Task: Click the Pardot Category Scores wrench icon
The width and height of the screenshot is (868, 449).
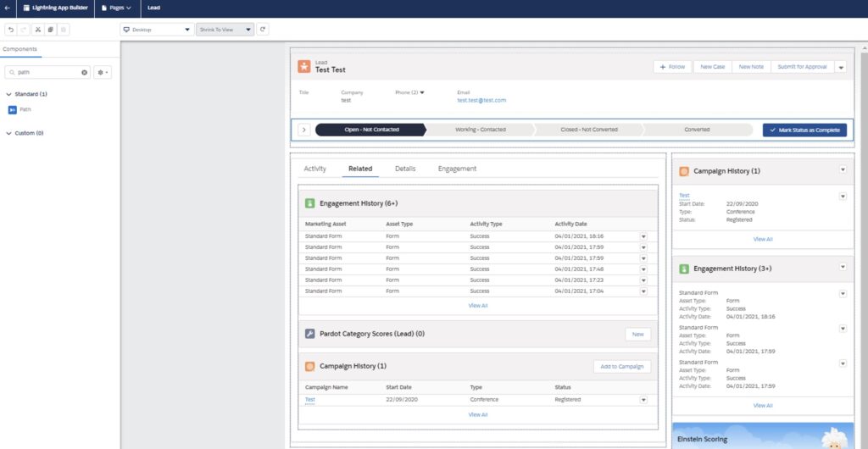Action: coord(310,334)
